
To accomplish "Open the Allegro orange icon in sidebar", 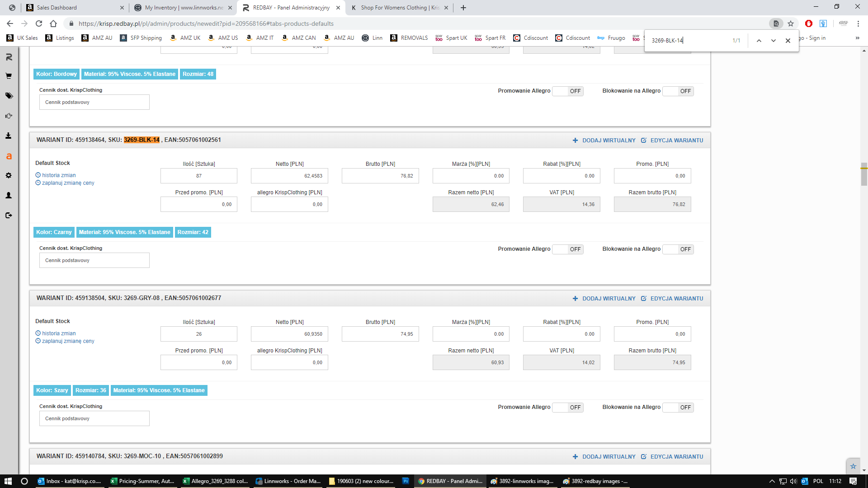I will pyautogui.click(x=9, y=156).
